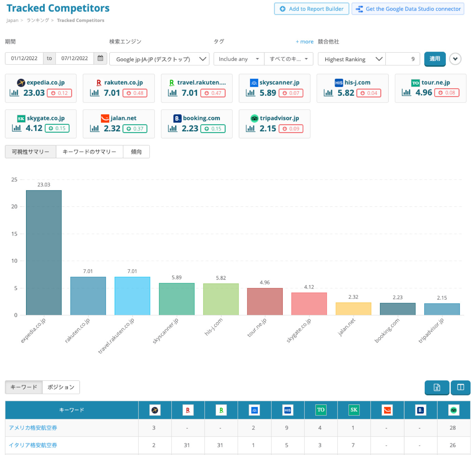Click Jalan logo in table header

tap(387, 410)
